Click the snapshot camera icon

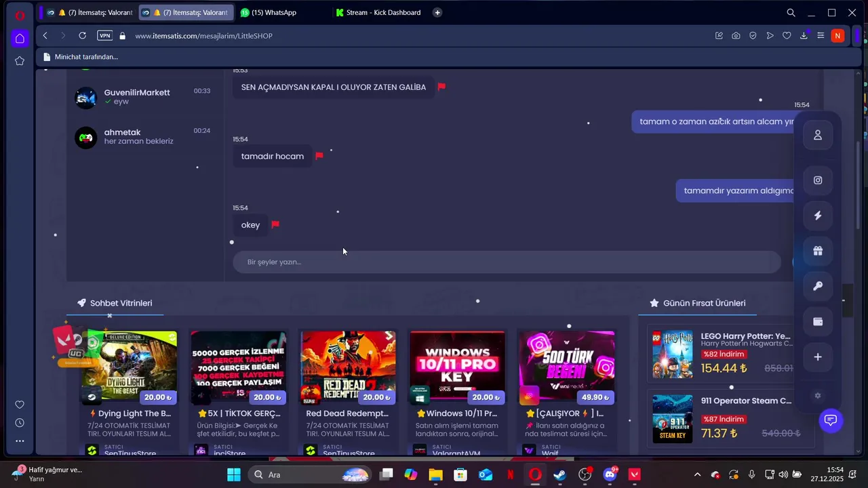pos(736,35)
